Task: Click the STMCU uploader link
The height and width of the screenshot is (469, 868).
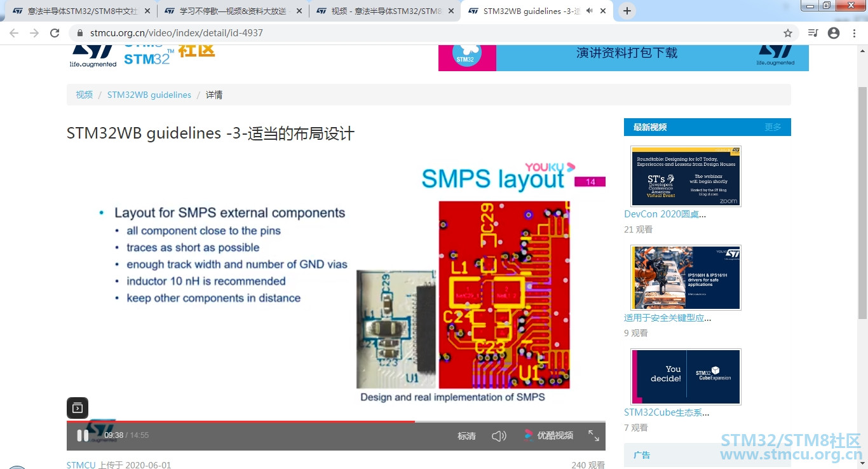Action: (81, 465)
